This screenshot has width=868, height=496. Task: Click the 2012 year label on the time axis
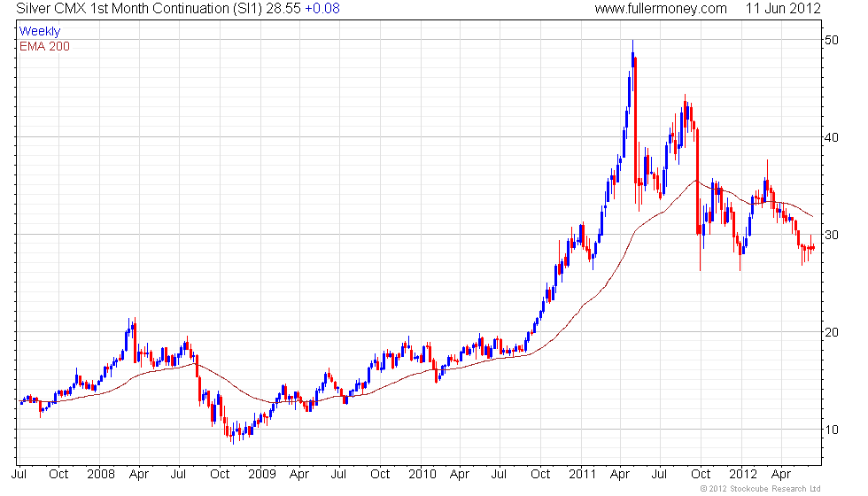pyautogui.click(x=743, y=474)
